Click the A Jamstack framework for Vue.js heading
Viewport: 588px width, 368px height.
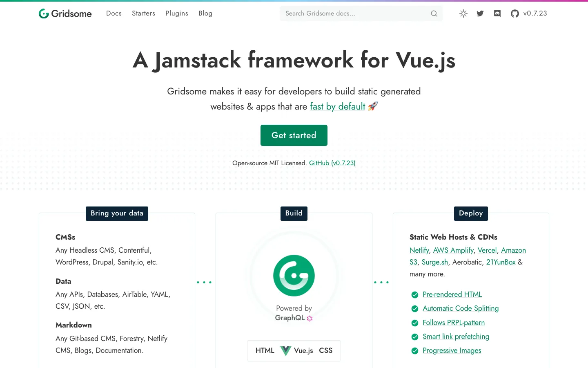294,61
